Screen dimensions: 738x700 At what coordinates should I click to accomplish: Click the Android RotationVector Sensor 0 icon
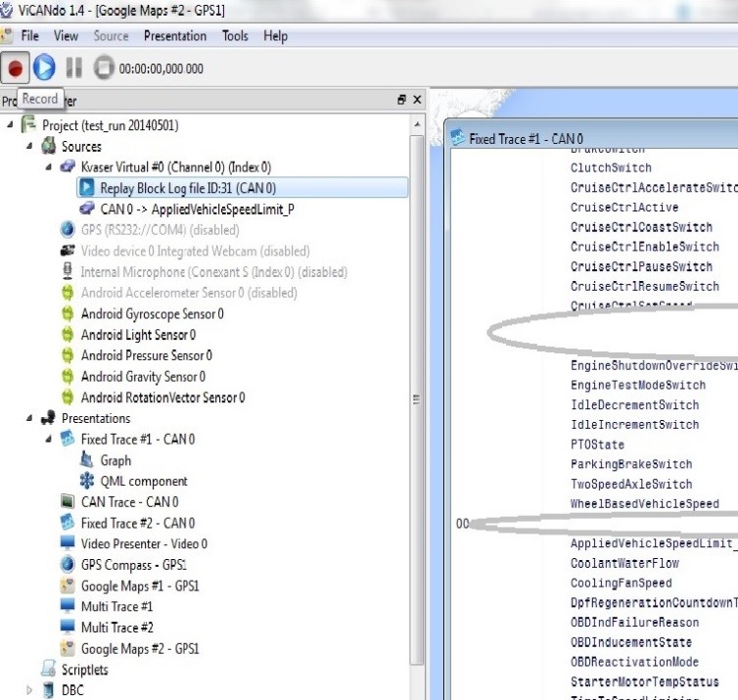[x=68, y=397]
